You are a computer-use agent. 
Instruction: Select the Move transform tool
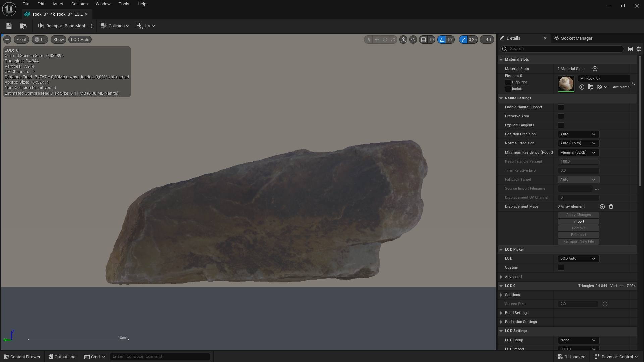click(377, 39)
